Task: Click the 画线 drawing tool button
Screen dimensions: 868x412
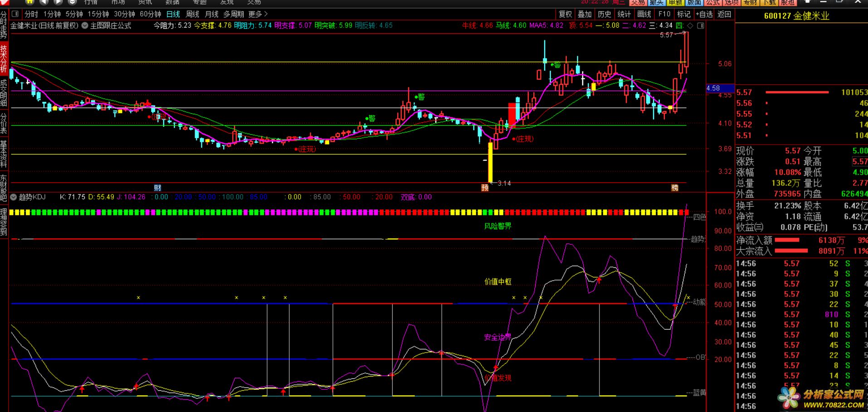Action: [x=644, y=14]
